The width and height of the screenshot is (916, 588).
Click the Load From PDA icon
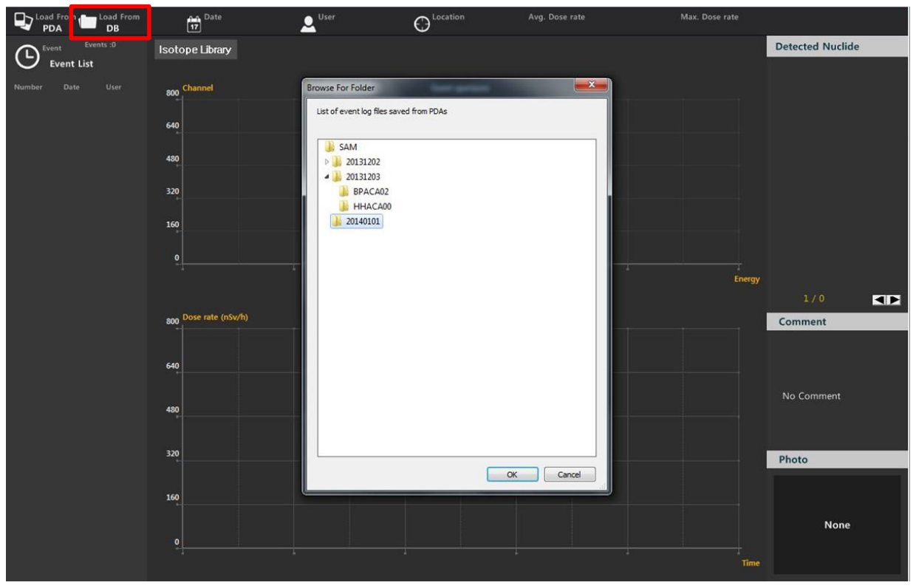pyautogui.click(x=24, y=22)
